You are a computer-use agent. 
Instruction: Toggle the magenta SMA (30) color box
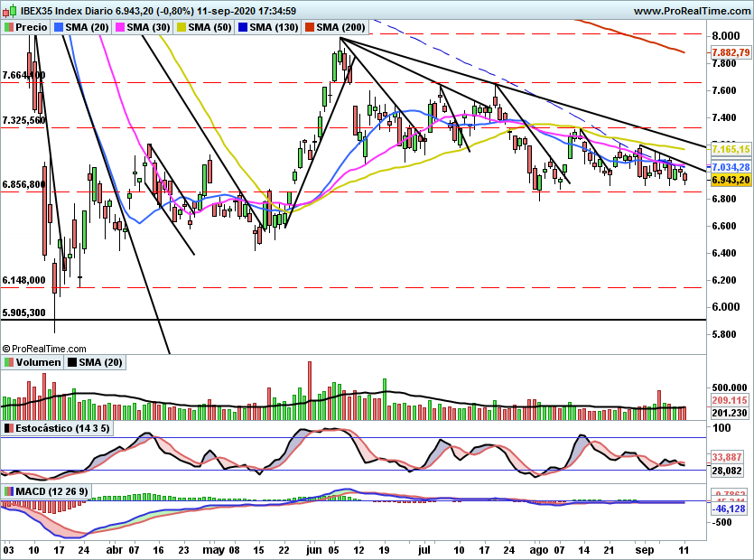(121, 27)
